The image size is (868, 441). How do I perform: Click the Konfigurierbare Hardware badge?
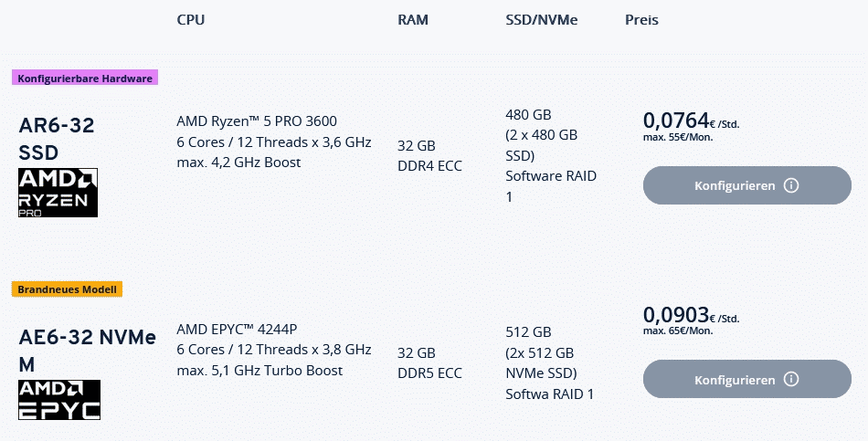85,79
